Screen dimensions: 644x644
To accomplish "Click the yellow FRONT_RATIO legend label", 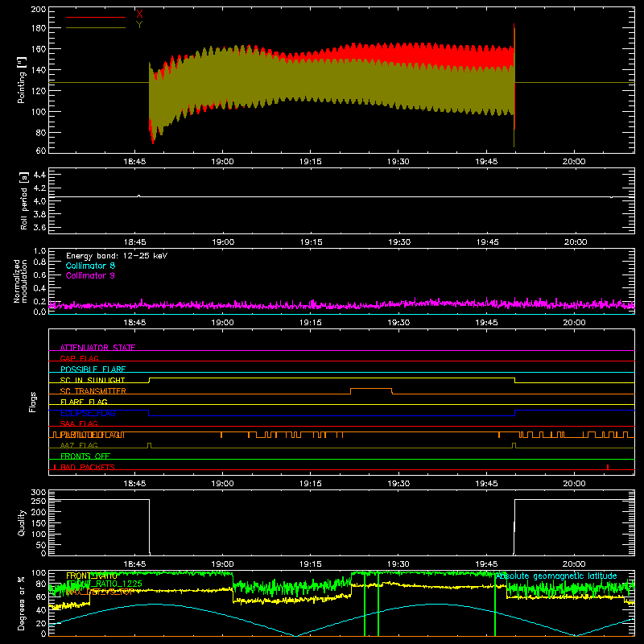I will tap(92, 576).
